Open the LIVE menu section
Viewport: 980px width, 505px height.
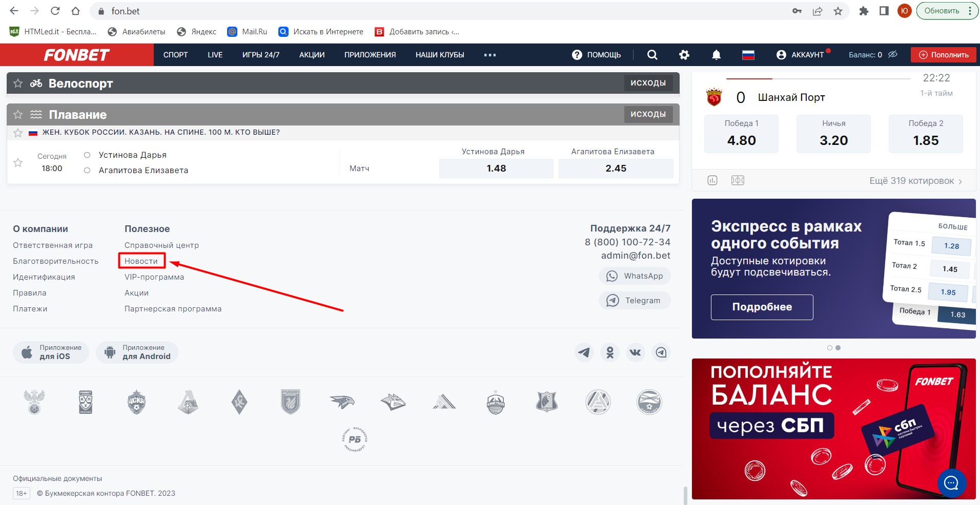[215, 55]
